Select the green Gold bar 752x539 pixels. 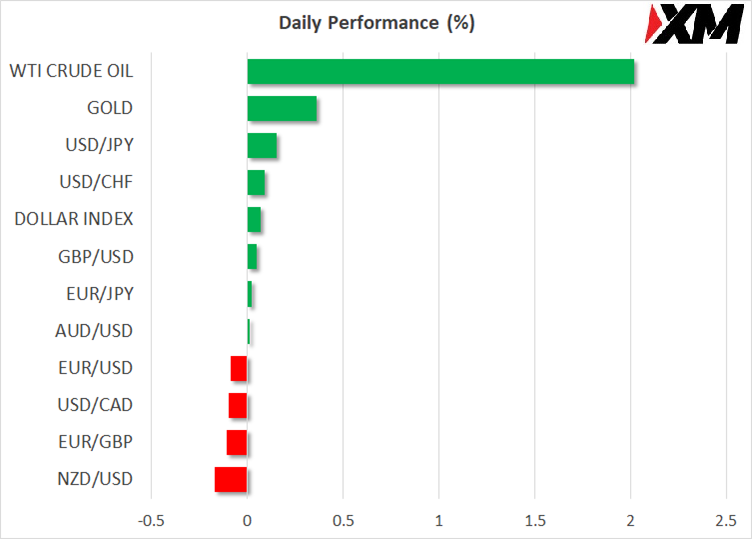(282, 109)
